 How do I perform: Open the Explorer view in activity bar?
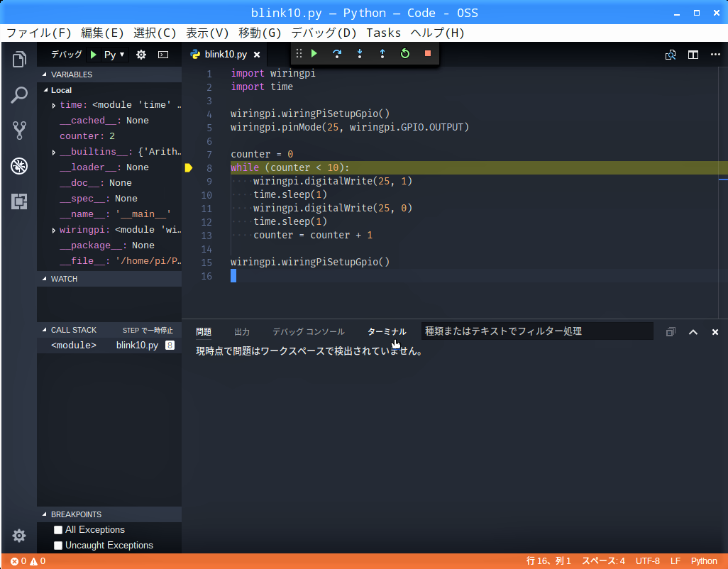[19, 60]
